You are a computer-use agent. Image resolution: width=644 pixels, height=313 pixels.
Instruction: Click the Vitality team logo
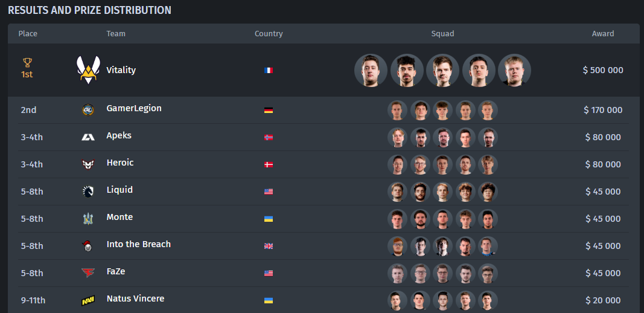point(88,70)
